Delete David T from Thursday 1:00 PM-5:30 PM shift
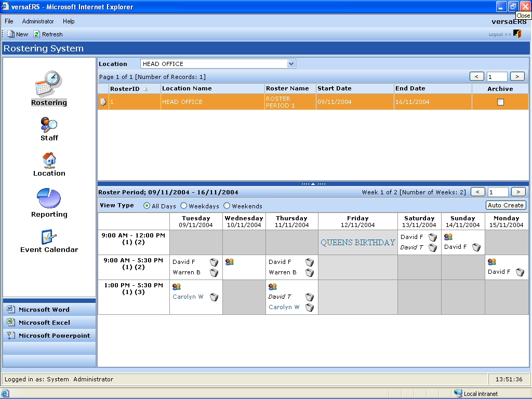The width and height of the screenshot is (532, 399). pos(310,297)
